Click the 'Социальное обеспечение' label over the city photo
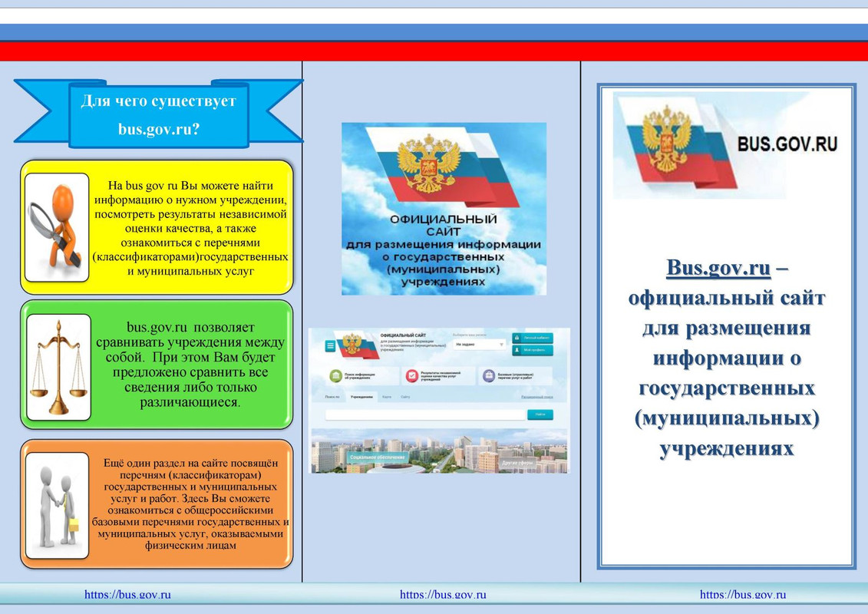The width and height of the screenshot is (868, 614). click(378, 457)
